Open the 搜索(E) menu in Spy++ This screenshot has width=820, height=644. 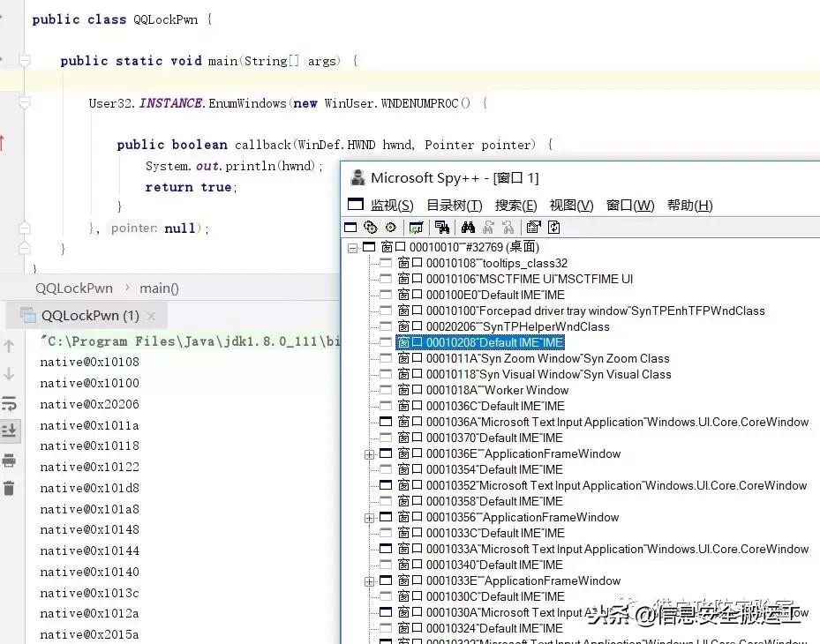(x=515, y=205)
